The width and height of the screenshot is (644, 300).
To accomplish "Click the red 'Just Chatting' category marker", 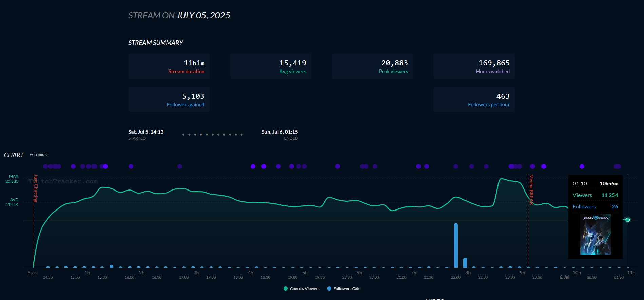I will [x=36, y=188].
